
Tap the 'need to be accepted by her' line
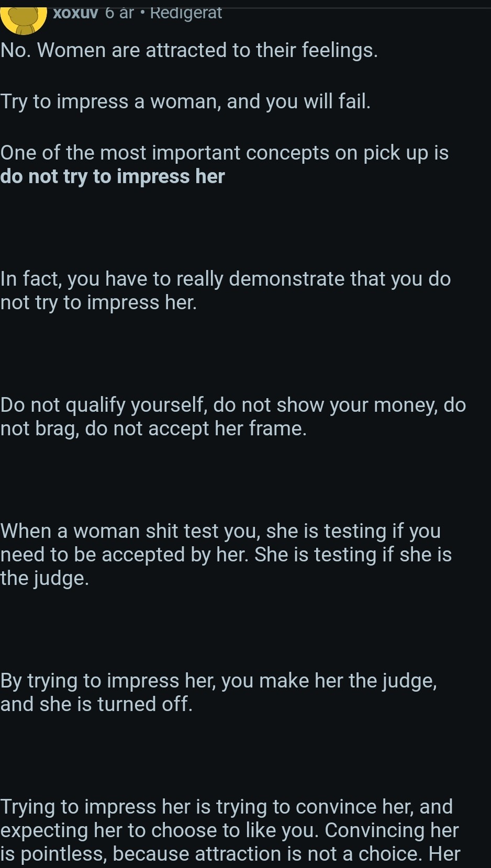226,555
